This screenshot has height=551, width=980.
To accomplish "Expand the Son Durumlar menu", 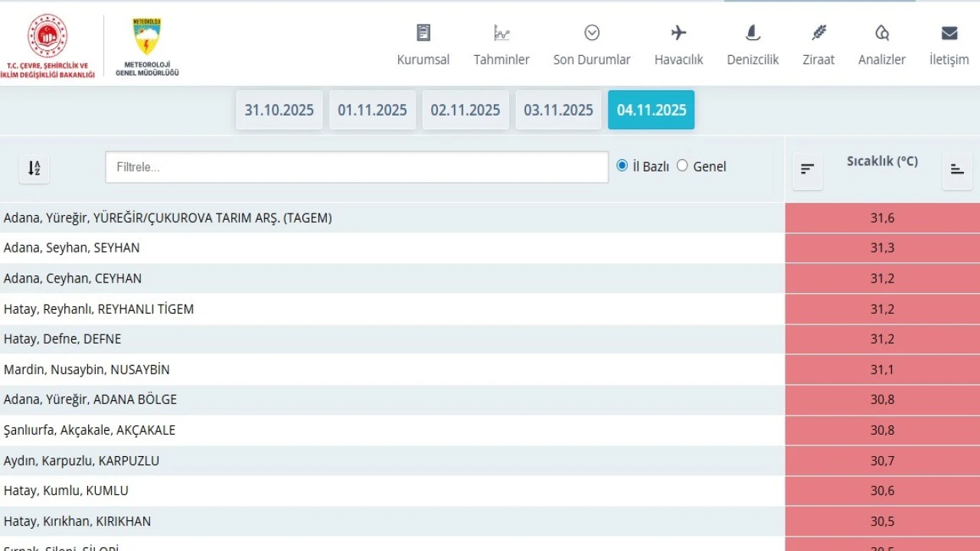I will [592, 60].
